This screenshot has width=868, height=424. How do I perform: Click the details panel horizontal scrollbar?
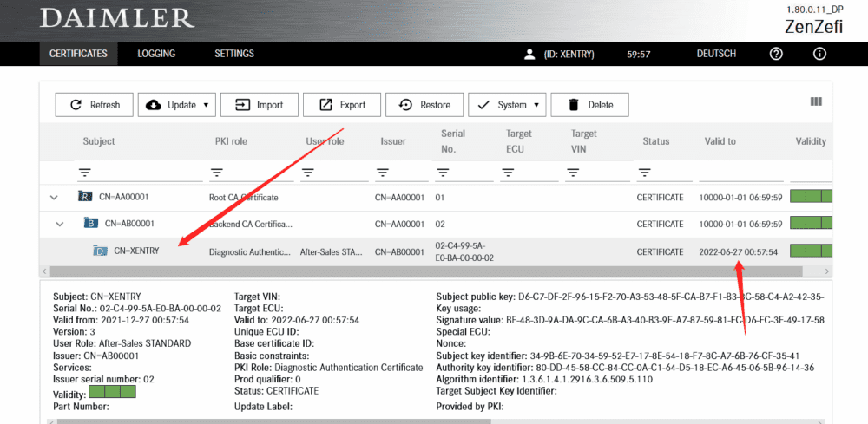274,421
